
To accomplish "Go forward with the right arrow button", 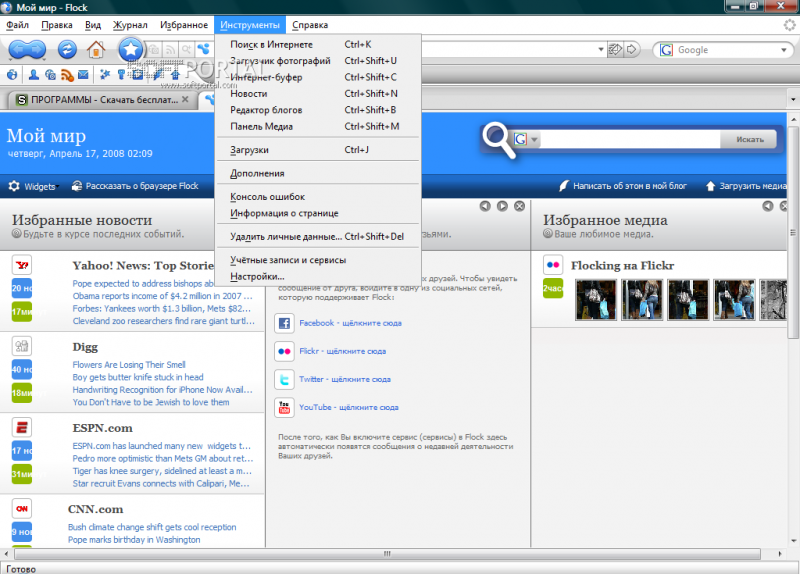I will tap(37, 49).
